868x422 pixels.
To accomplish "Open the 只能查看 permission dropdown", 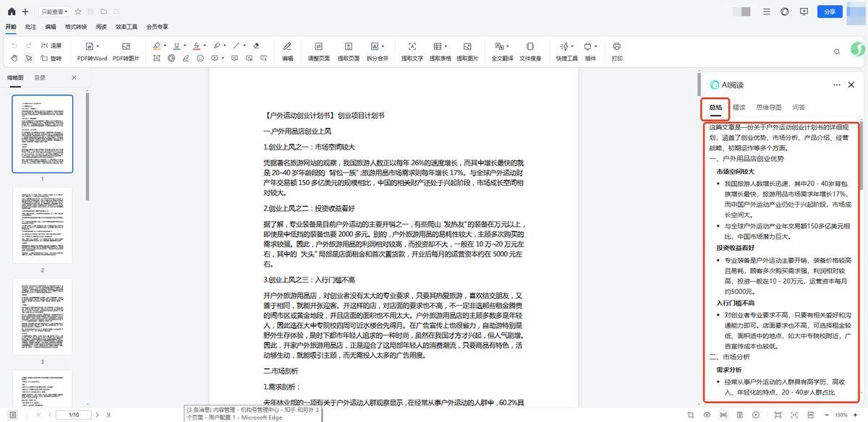I will click(54, 12).
